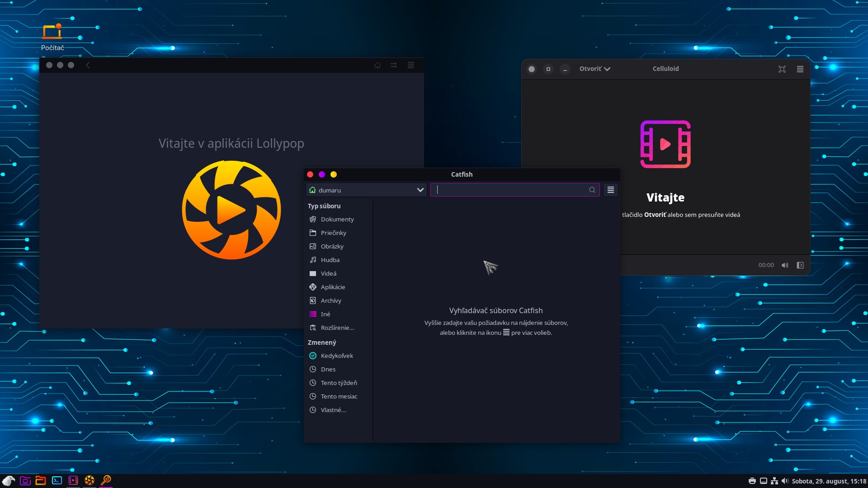Image resolution: width=868 pixels, height=488 pixels.
Task: Toggle the Rozšírenie... extension filter
Action: point(338,328)
